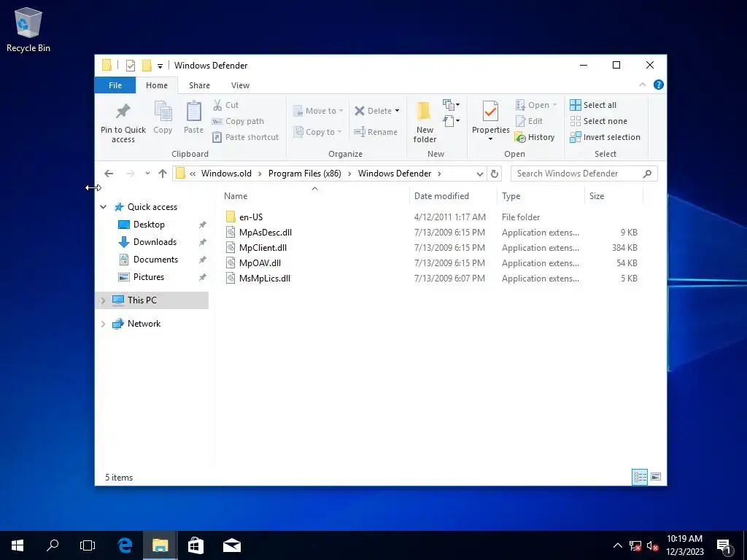Switch to the Home ribbon tab

pyautogui.click(x=157, y=85)
